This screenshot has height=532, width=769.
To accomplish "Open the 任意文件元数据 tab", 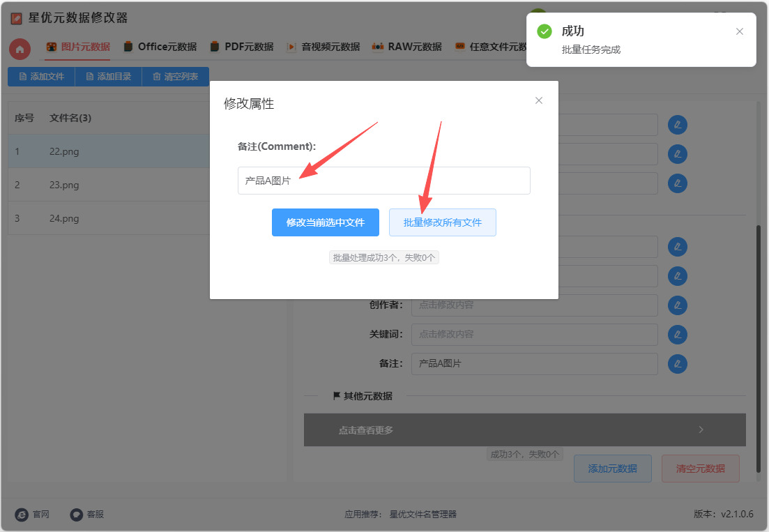I will (x=490, y=47).
